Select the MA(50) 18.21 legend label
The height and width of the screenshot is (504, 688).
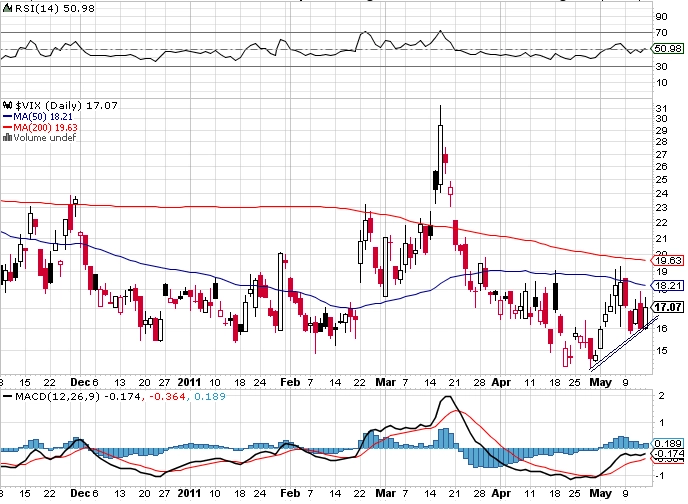pos(43,117)
